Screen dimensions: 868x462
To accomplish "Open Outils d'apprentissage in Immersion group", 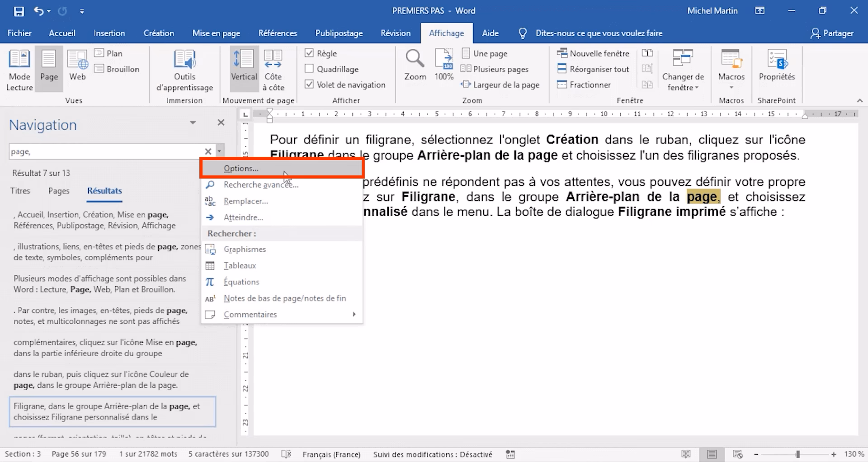I will [x=184, y=69].
